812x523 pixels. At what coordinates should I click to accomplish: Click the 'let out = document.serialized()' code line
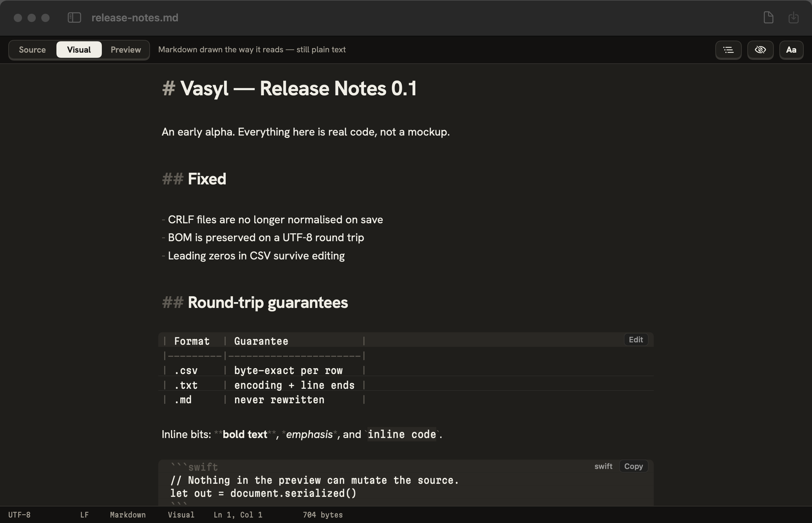(263, 494)
